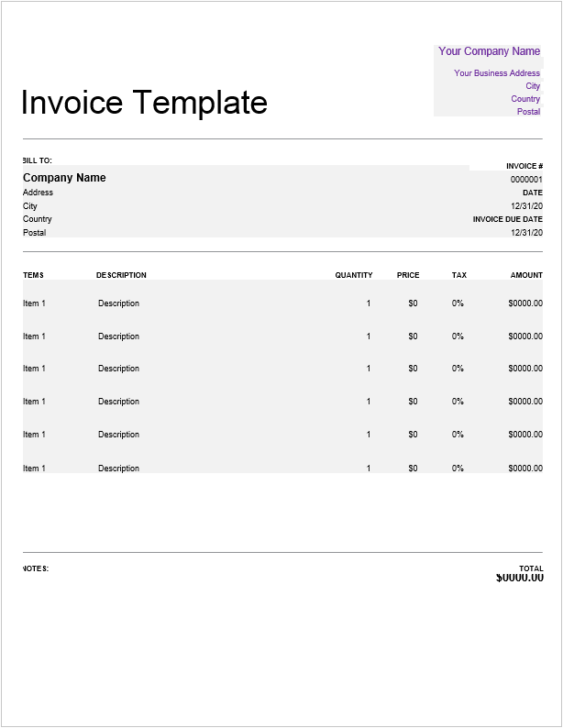This screenshot has height=728, width=563.
Task: Click "Address" in the Bill To section
Action: 38,193
